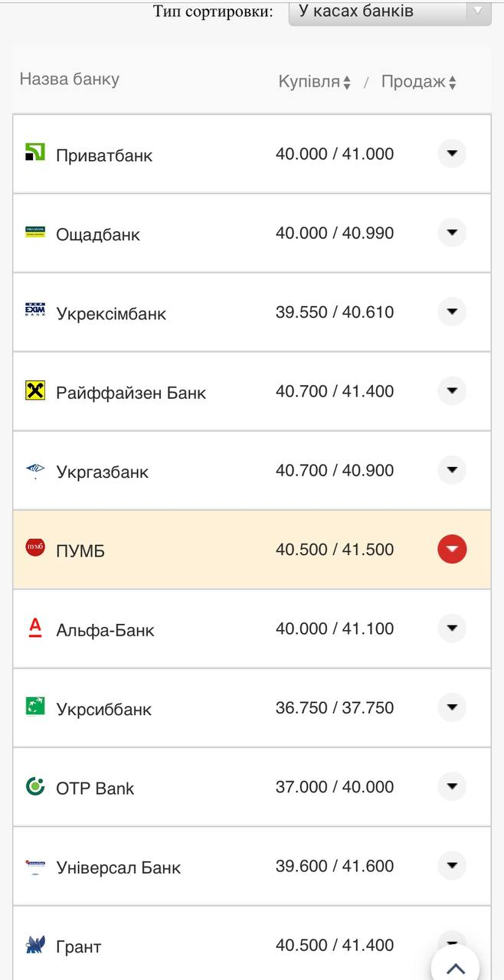Select the Грант bank row name
This screenshot has height=980, width=504.
[x=79, y=947]
